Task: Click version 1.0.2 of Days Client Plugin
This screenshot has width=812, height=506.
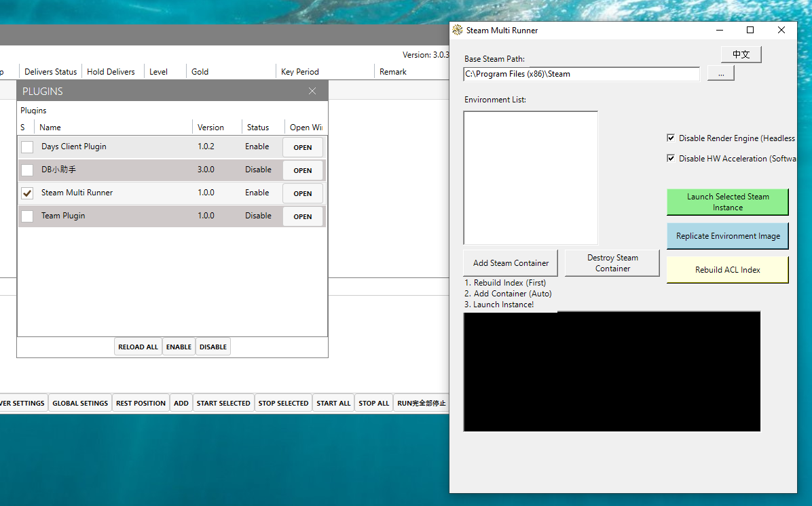Action: click(206, 147)
